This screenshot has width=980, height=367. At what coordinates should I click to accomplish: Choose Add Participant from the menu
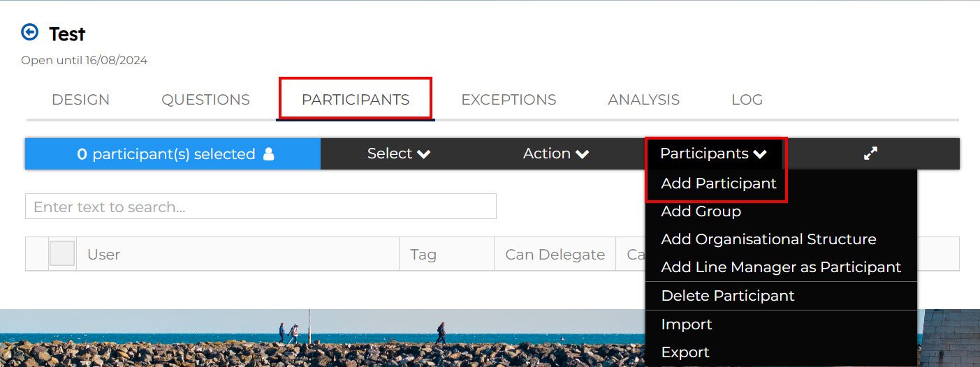point(719,183)
